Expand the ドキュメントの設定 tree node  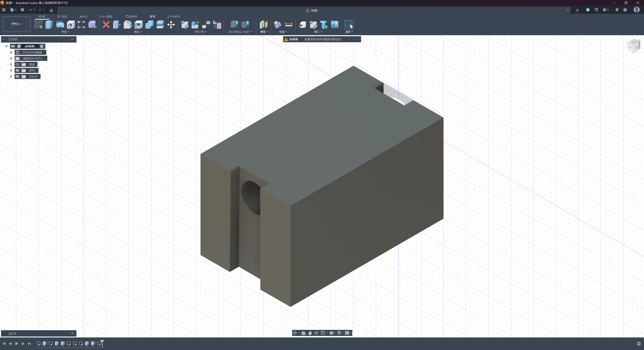[x=11, y=52]
